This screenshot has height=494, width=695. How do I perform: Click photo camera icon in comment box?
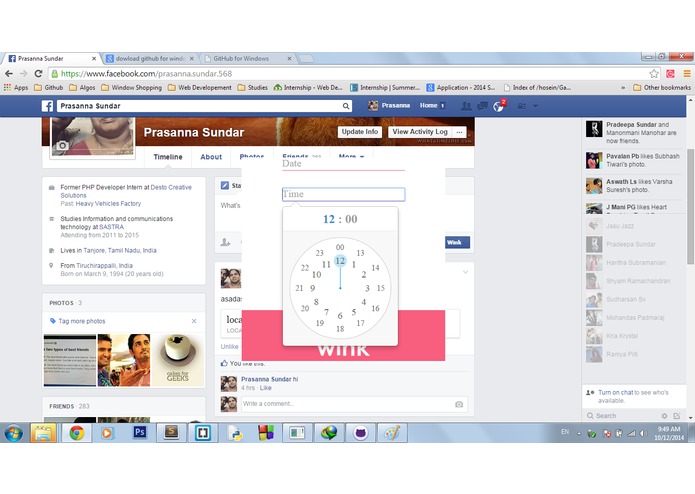point(459,404)
